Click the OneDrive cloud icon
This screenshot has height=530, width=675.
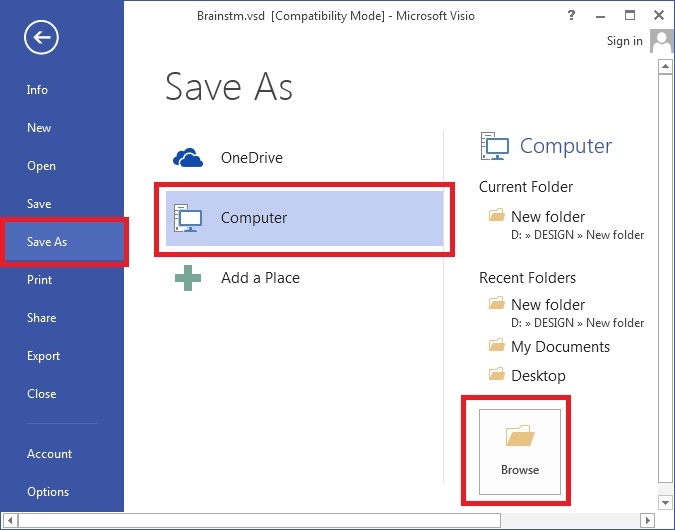point(188,158)
